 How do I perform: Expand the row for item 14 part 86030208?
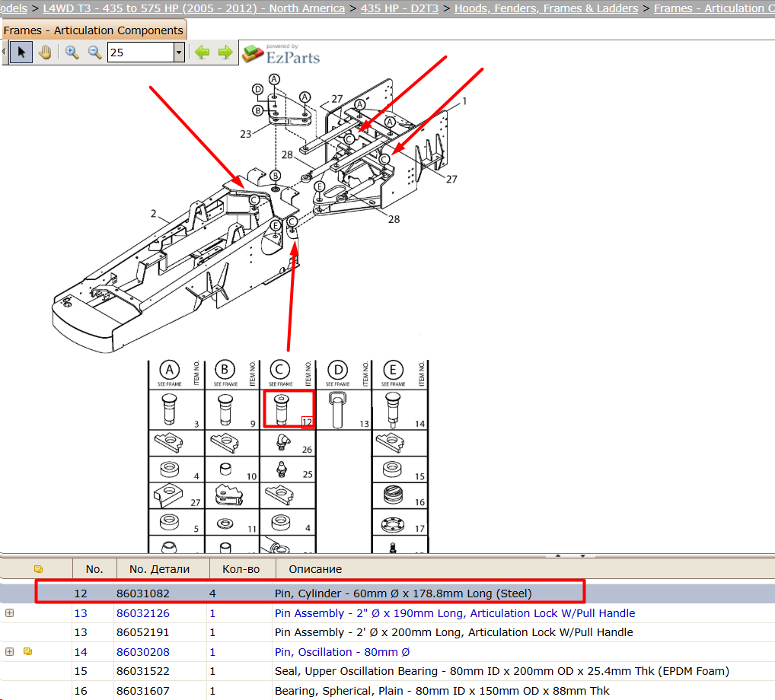click(9, 651)
